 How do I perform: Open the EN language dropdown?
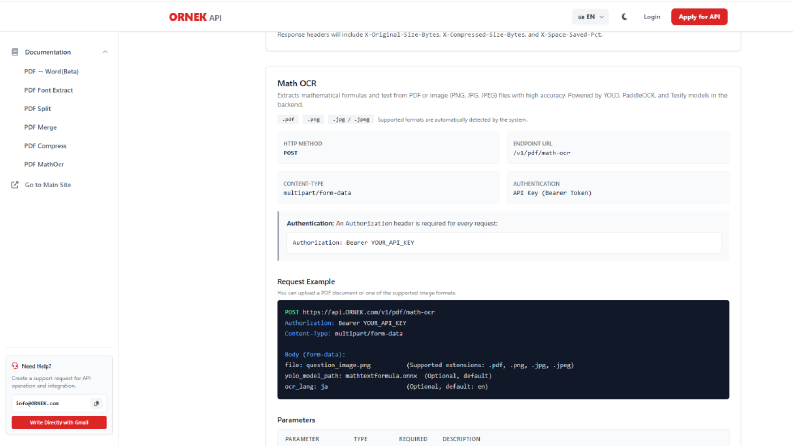point(590,17)
